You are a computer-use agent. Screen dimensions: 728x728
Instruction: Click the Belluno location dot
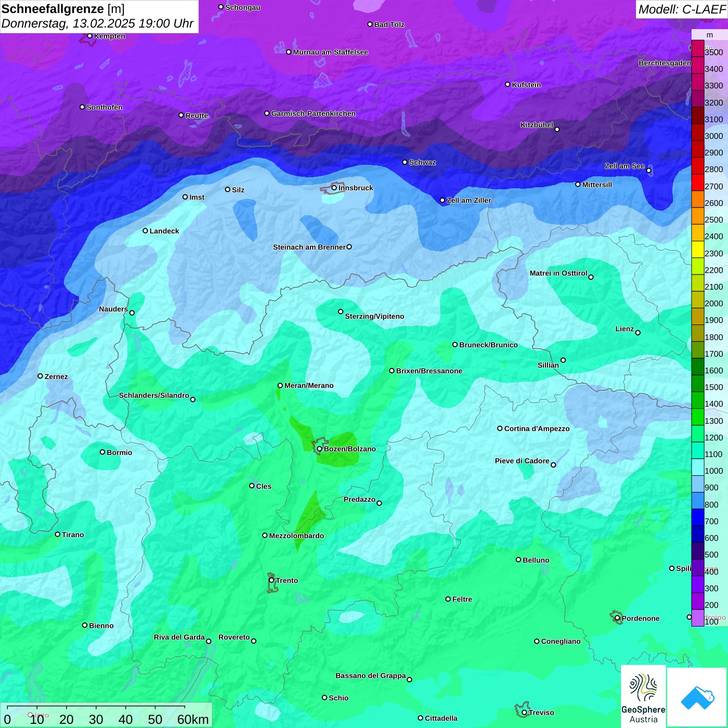click(518, 560)
